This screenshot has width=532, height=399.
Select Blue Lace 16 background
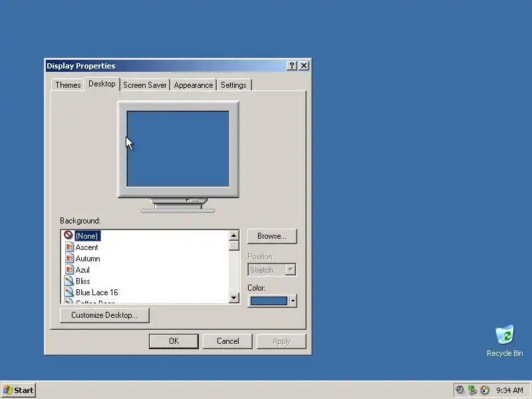pyautogui.click(x=96, y=292)
